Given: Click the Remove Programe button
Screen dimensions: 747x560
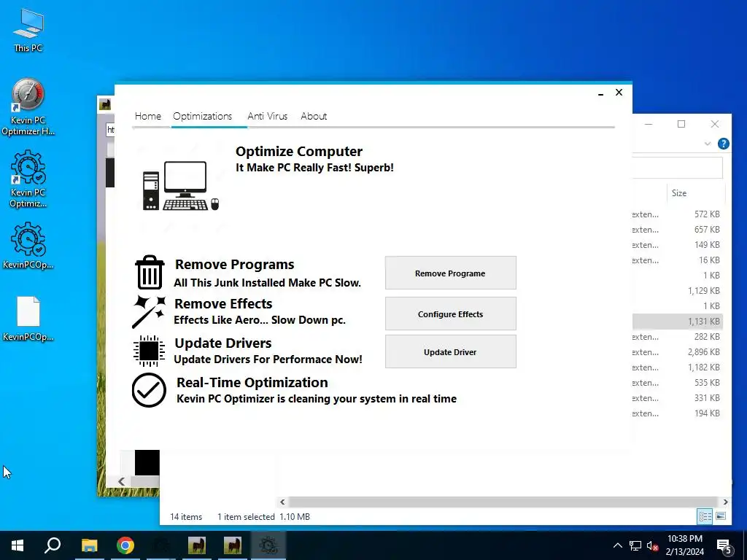Looking at the screenshot, I should pos(450,273).
